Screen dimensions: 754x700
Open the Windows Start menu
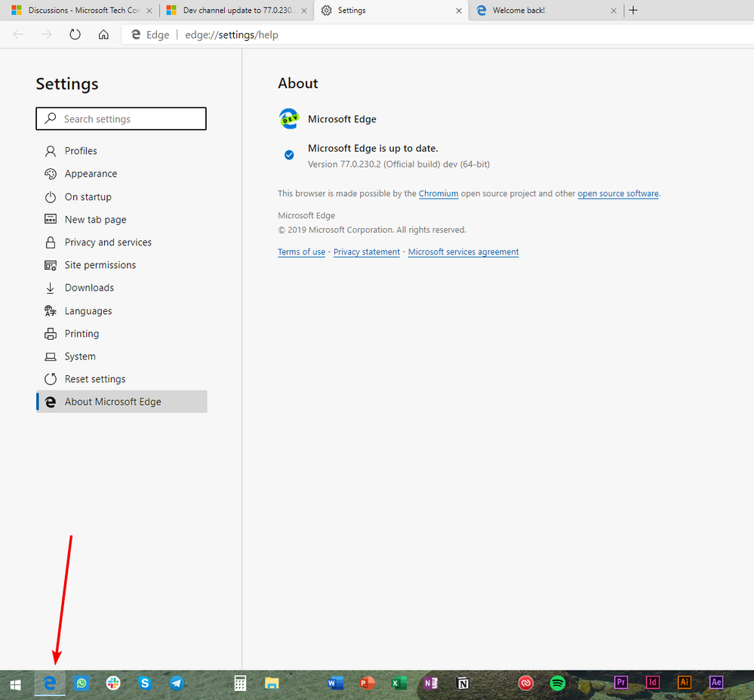(15, 683)
